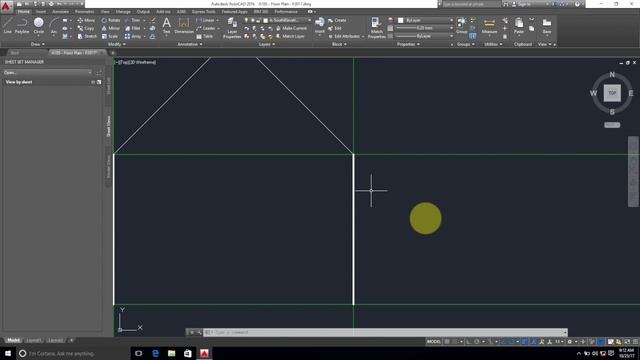Open the AutoCAD application menu
The height and width of the screenshot is (360, 640).
click(6, 6)
